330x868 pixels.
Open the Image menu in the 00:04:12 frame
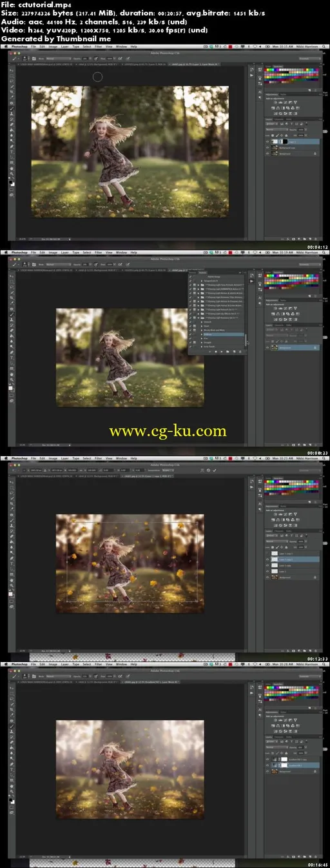(x=53, y=47)
